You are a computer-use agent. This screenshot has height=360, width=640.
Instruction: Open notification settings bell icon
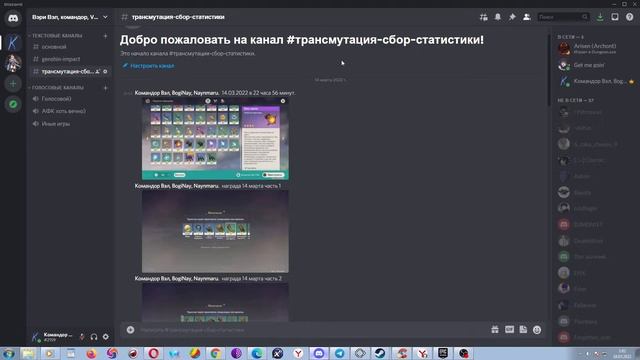[498, 17]
